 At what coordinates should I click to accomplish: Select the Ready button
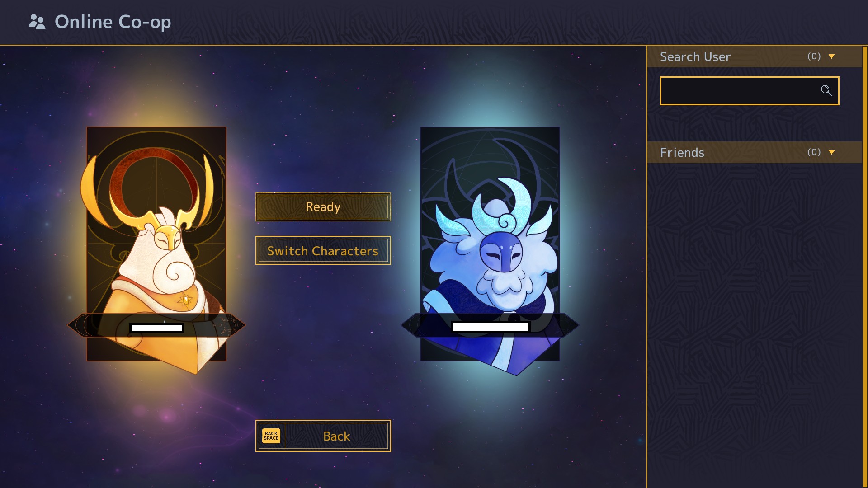coord(323,207)
